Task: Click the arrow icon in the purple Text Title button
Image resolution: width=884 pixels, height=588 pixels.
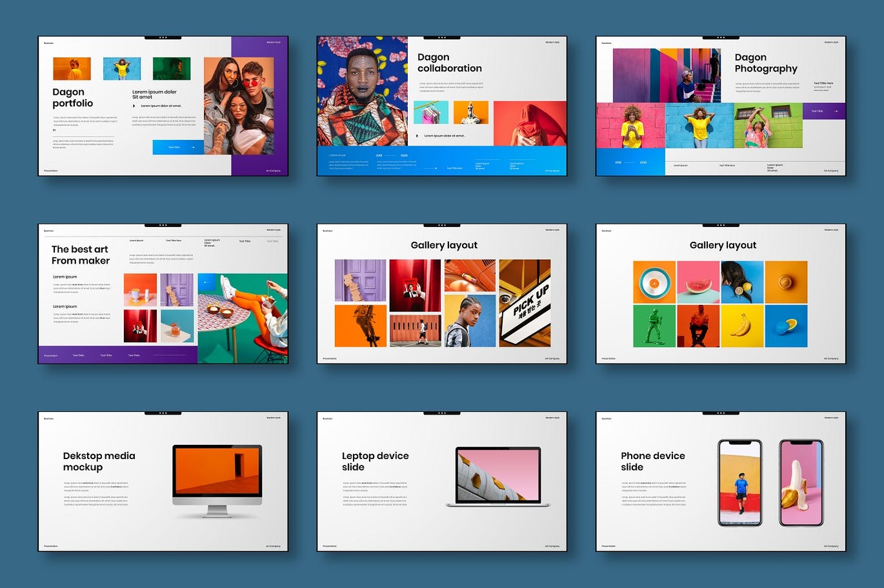Action: click(x=836, y=111)
